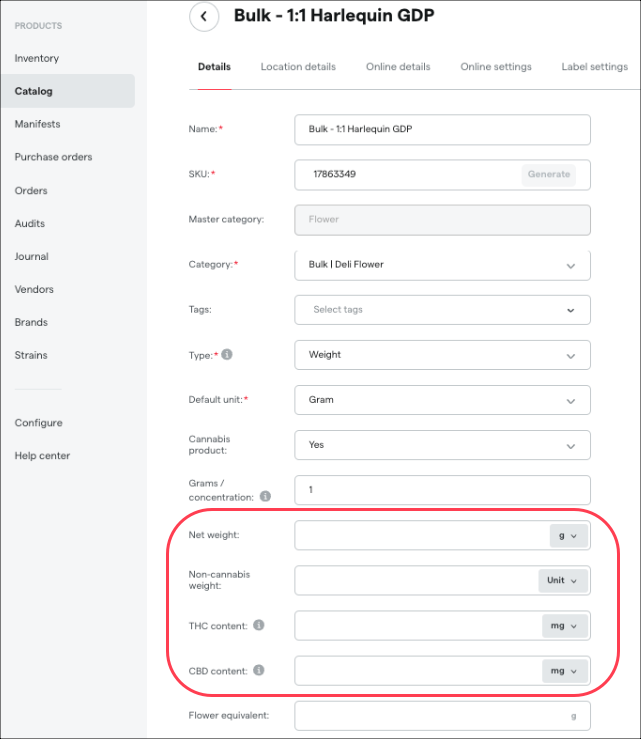Open the Net weight g unit selector
Viewport: 641px width, 739px height.
(568, 536)
